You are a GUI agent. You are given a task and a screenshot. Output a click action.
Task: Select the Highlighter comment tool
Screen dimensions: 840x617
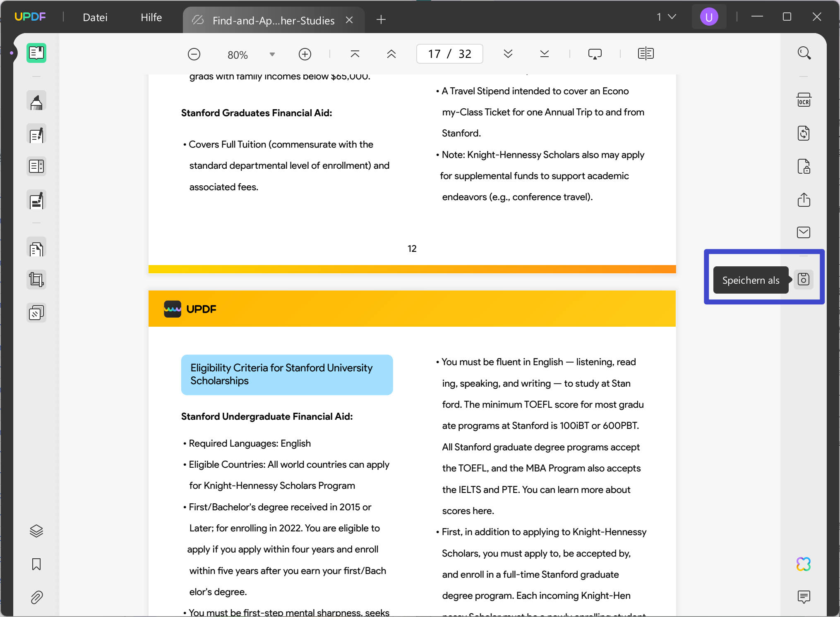(x=36, y=101)
